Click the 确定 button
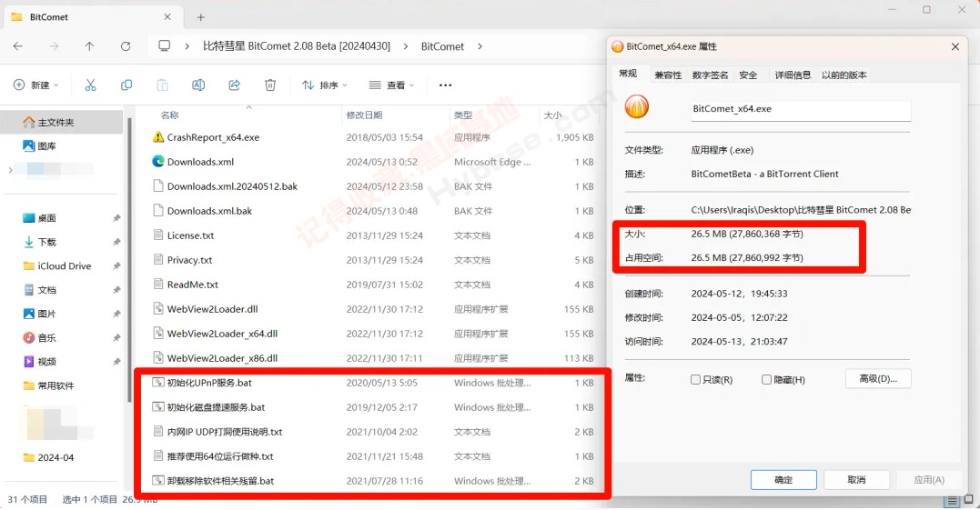The image size is (980, 510). [x=783, y=479]
